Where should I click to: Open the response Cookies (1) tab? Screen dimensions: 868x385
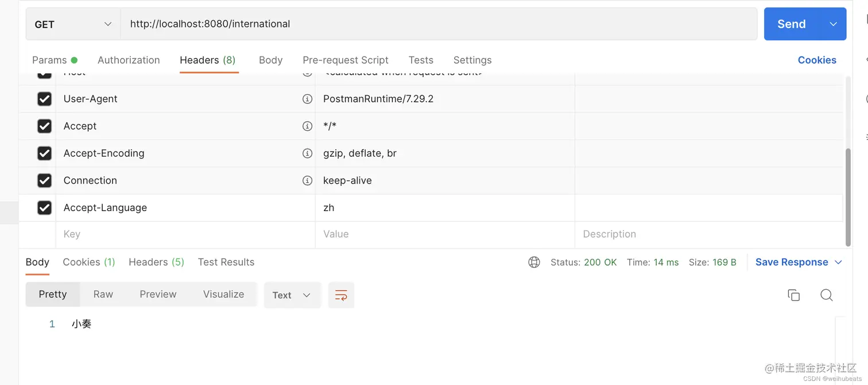pos(89,262)
